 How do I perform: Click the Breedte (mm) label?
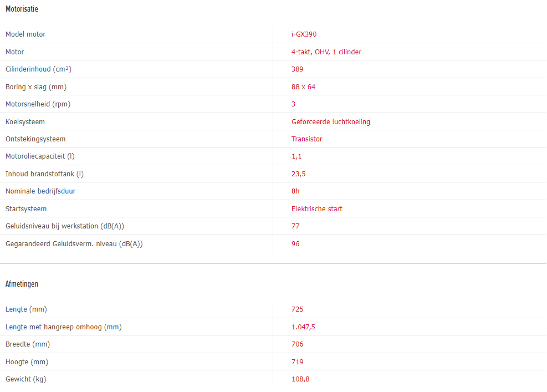tap(28, 344)
